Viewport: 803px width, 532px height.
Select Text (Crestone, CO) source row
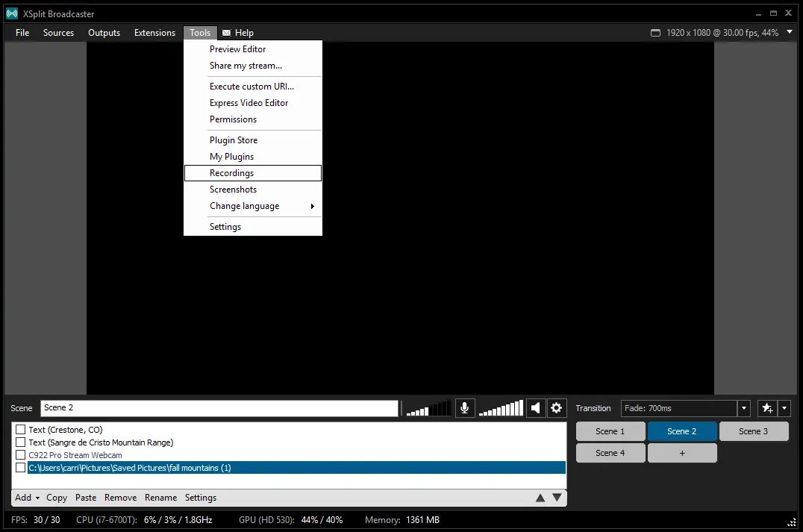click(x=296, y=430)
